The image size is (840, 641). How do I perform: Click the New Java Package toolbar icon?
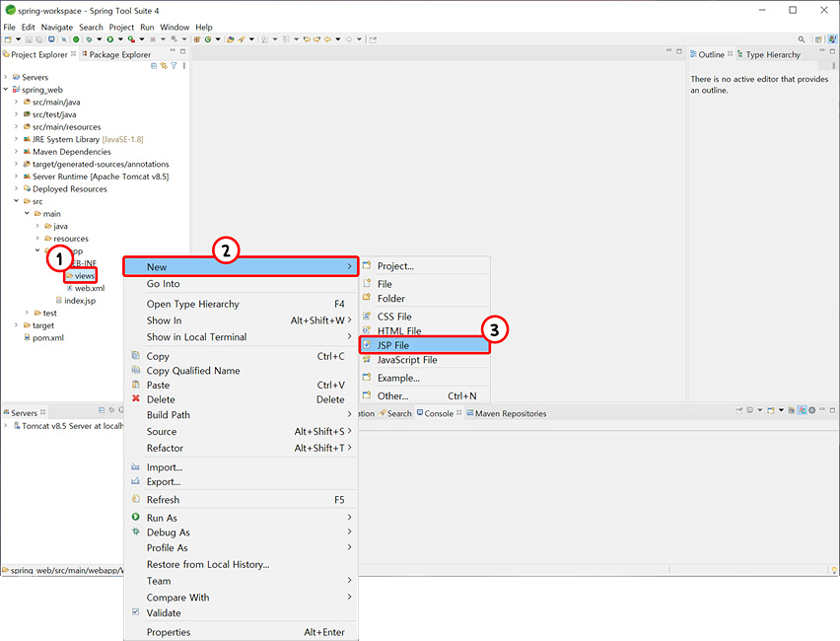click(x=196, y=39)
